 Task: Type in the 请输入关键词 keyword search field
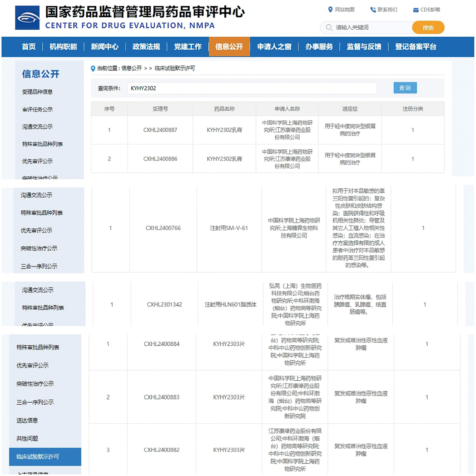tap(373, 27)
